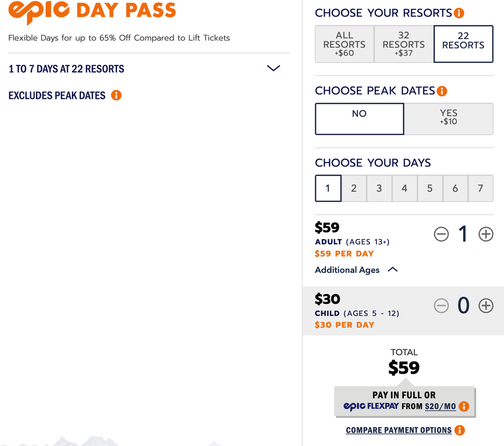Select No for peak dates

click(x=359, y=118)
